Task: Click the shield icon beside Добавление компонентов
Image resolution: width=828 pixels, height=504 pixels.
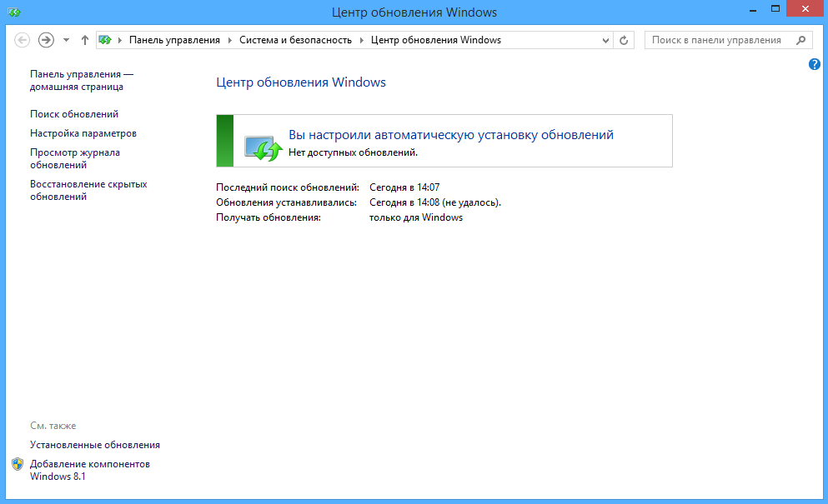Action: pyautogui.click(x=18, y=464)
